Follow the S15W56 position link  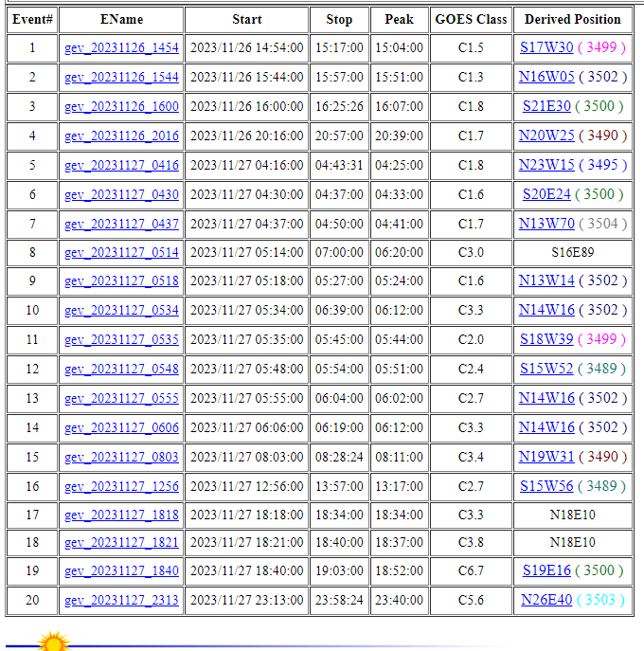546,486
